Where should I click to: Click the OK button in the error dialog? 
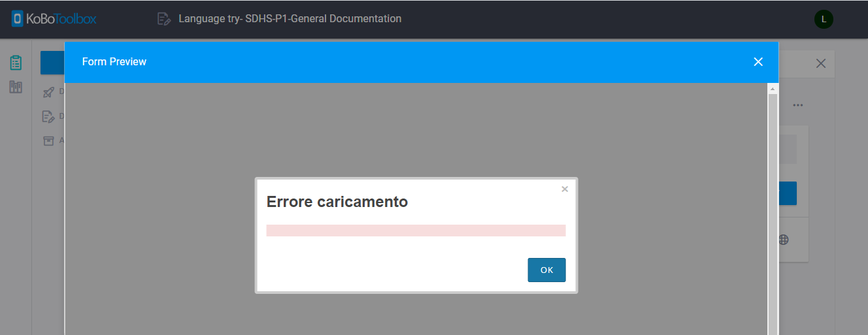[546, 270]
